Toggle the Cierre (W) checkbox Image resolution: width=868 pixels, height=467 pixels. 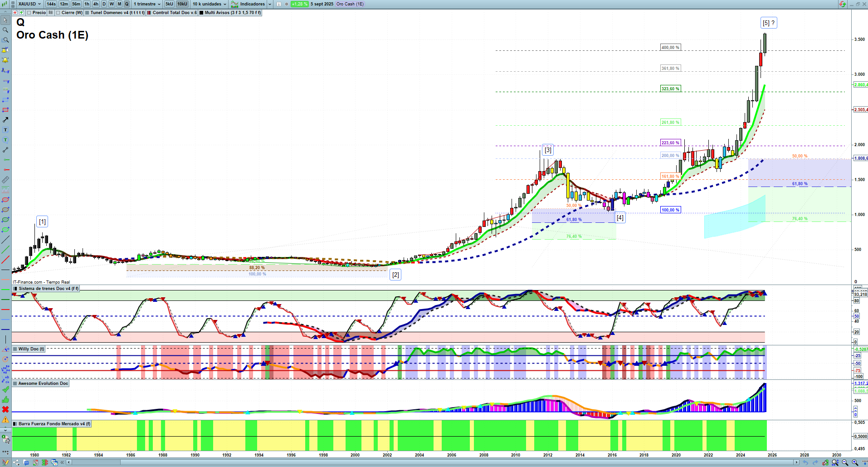coord(58,13)
